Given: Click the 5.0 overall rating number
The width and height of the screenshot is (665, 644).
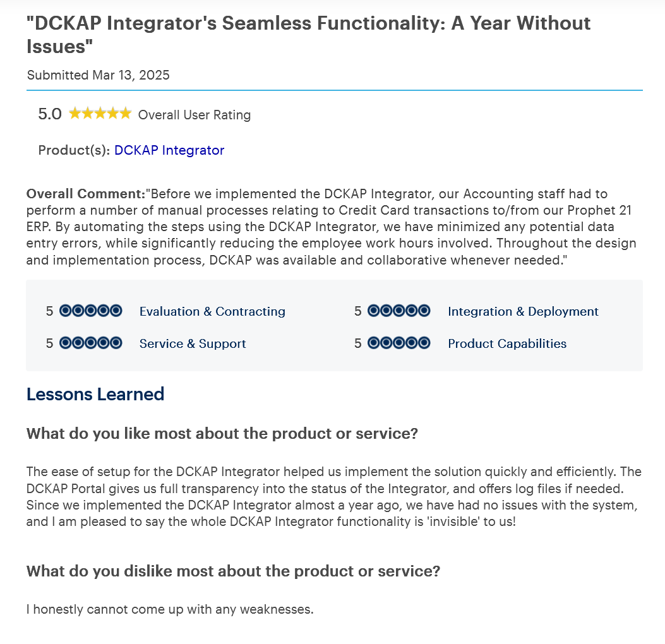Looking at the screenshot, I should [x=50, y=114].
